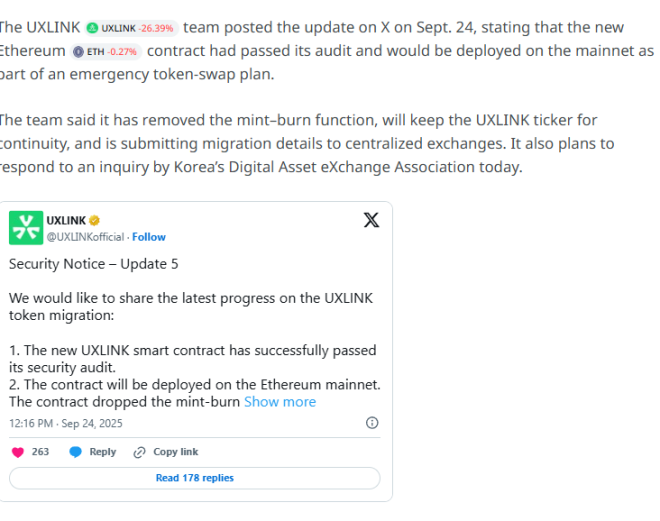Click the gold verified badge
This screenshot has height=521, width=660.
pos(94,221)
